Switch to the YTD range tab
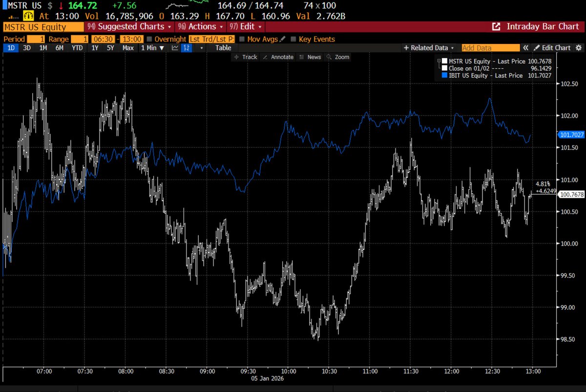This screenshot has width=586, height=392. click(77, 48)
